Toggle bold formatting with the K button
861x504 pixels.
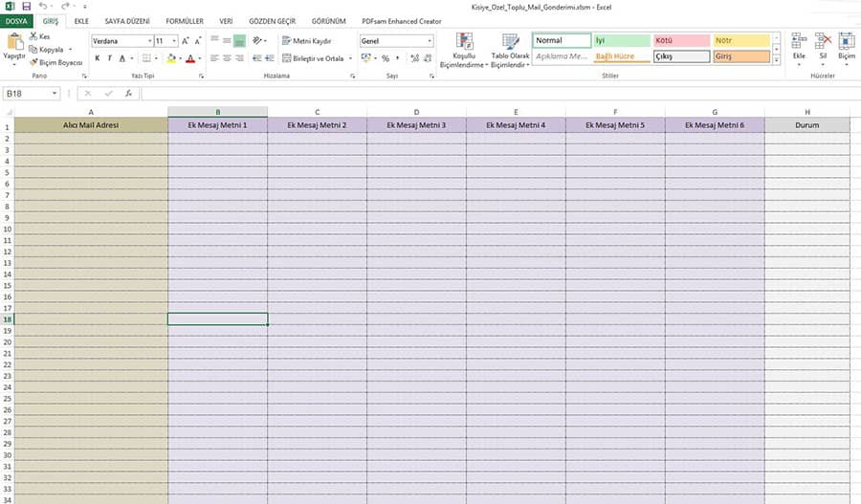click(x=97, y=58)
